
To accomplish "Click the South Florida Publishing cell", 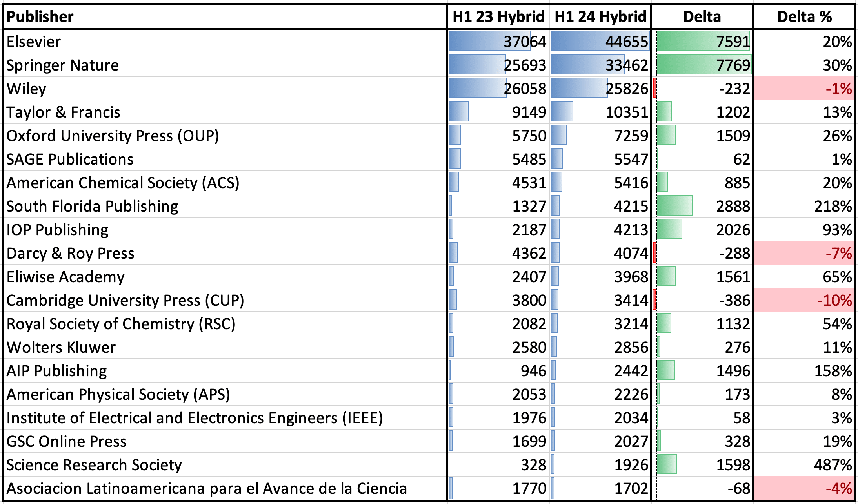I will pos(225,206).
